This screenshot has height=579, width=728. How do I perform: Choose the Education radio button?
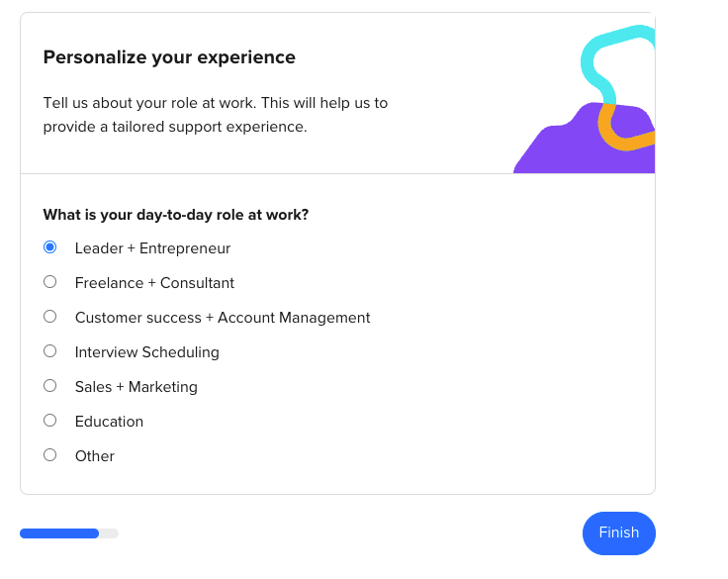tap(49, 420)
